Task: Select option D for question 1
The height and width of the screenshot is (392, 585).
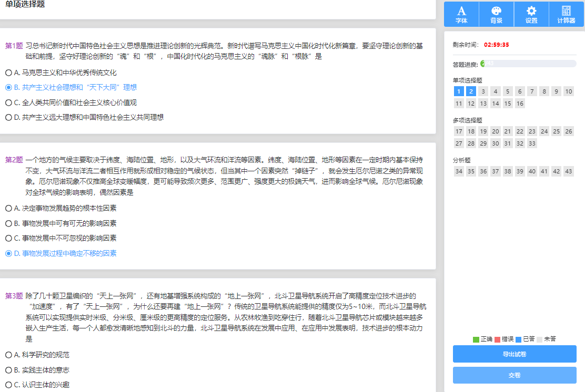Action: 8,117
